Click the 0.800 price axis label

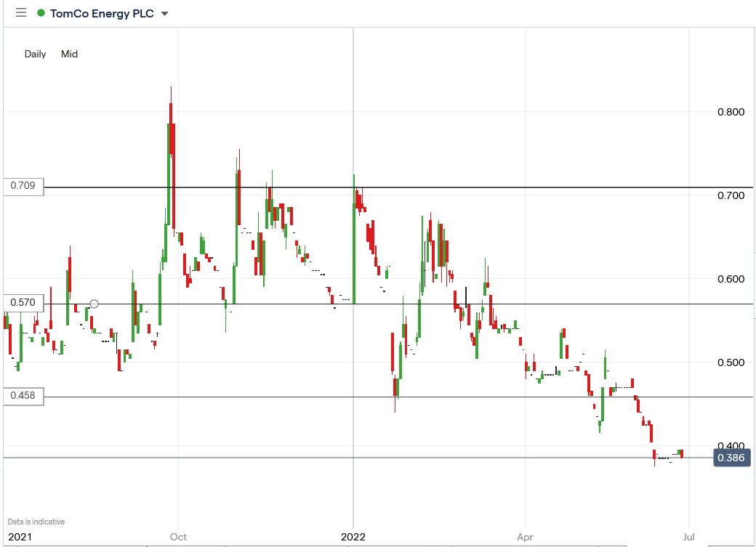click(x=733, y=112)
